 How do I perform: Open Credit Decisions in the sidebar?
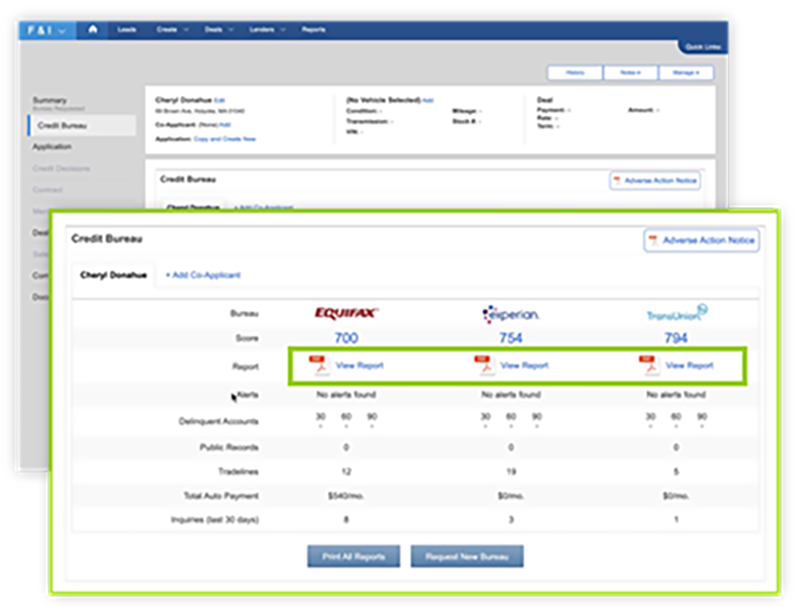[61, 168]
